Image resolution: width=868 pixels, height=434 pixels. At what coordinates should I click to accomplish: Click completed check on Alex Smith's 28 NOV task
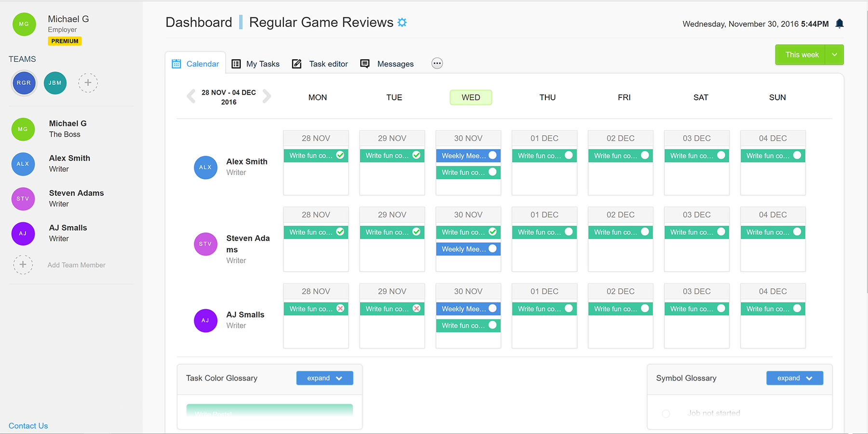tap(340, 155)
